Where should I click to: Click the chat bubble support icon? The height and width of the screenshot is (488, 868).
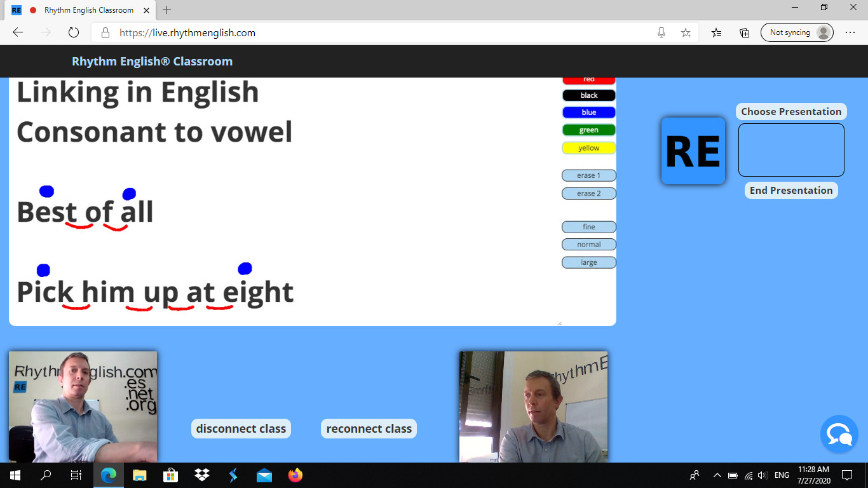point(839,434)
